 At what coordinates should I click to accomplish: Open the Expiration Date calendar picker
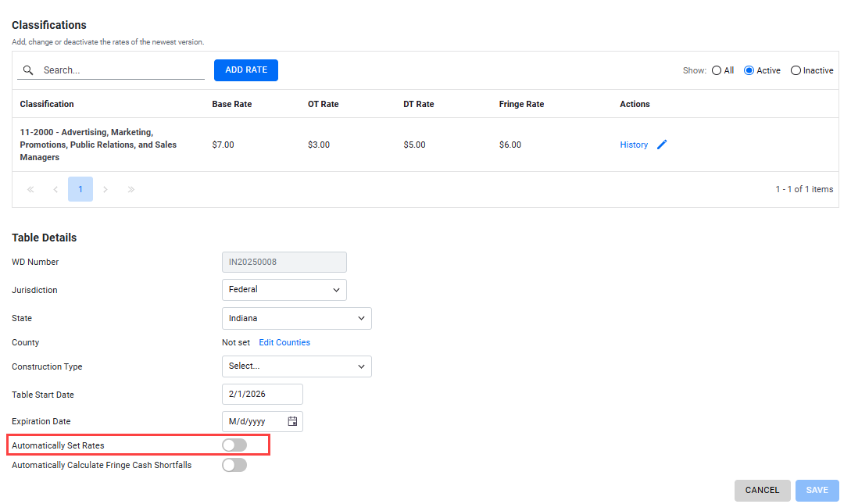pyautogui.click(x=292, y=421)
